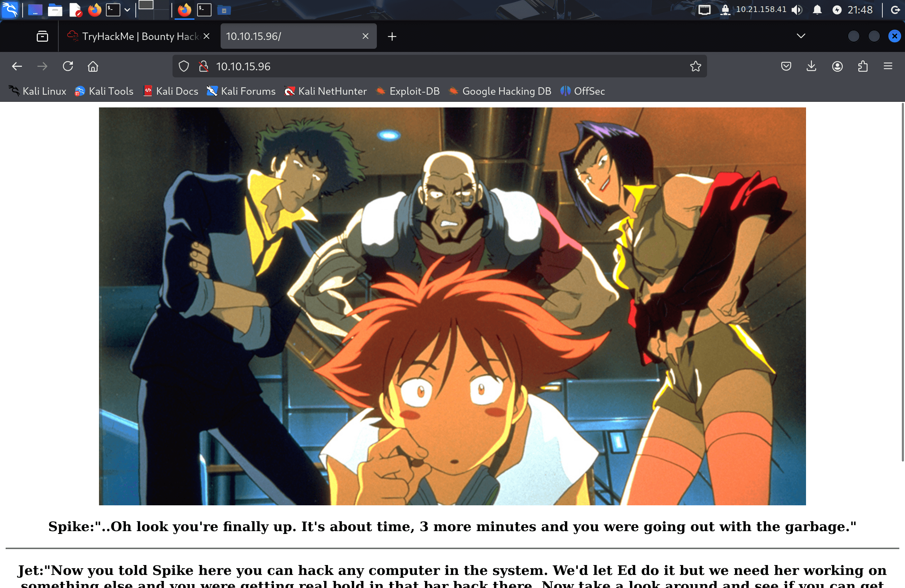The width and height of the screenshot is (905, 588).
Task: Open the Firefox account menu
Action: click(x=837, y=66)
